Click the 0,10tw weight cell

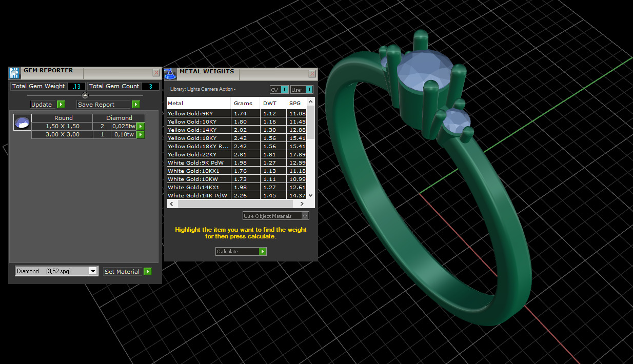tap(124, 135)
